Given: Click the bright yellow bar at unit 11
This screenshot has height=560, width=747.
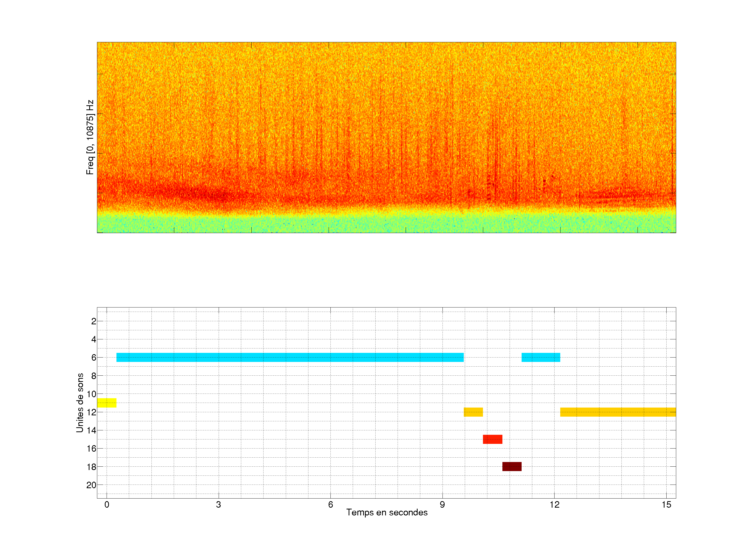Looking at the screenshot, I should tap(107, 403).
